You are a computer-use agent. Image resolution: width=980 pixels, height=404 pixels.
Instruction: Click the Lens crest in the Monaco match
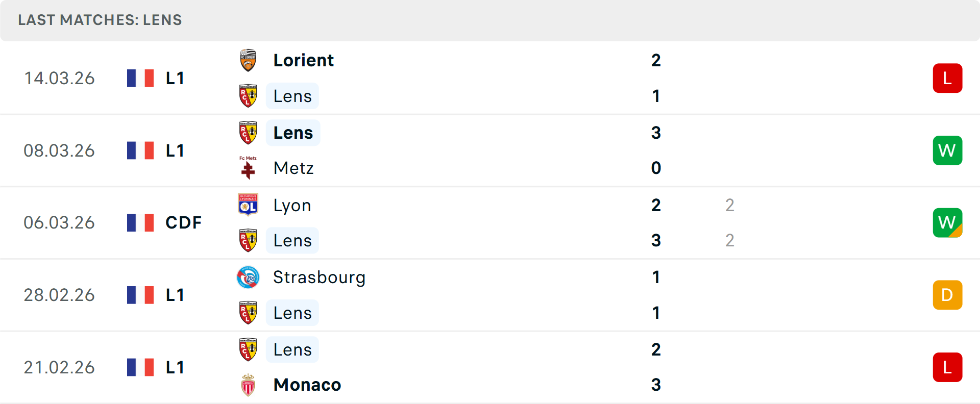[248, 349]
